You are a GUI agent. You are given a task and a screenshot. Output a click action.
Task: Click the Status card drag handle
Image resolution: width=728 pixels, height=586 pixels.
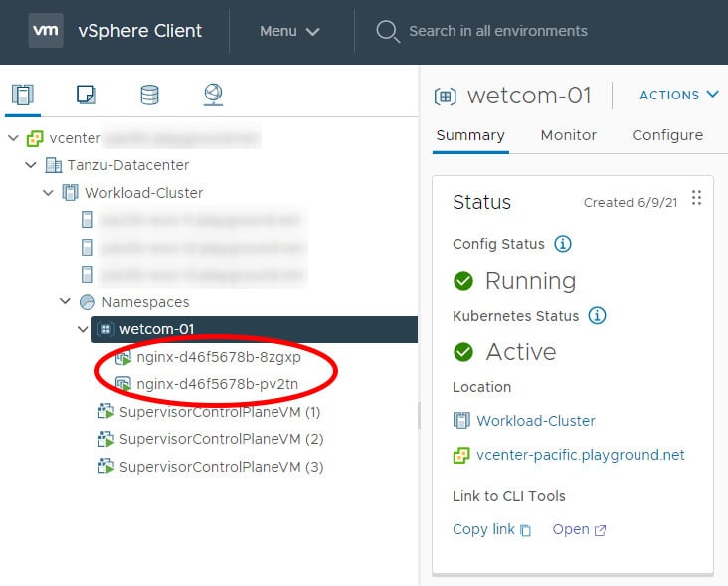click(x=696, y=198)
